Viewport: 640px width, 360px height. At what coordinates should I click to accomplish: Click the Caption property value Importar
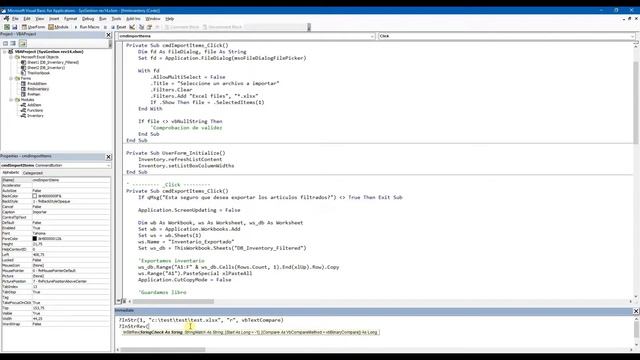(x=71, y=212)
